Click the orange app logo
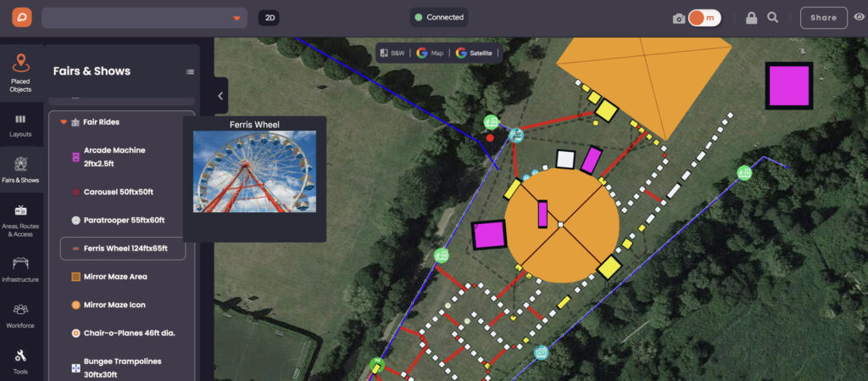868x381 pixels. coord(22,17)
